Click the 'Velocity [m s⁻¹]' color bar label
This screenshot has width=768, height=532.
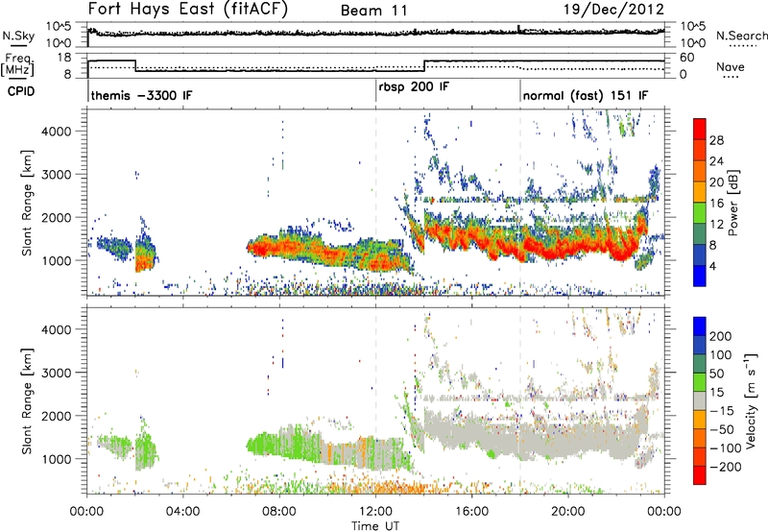click(x=751, y=400)
